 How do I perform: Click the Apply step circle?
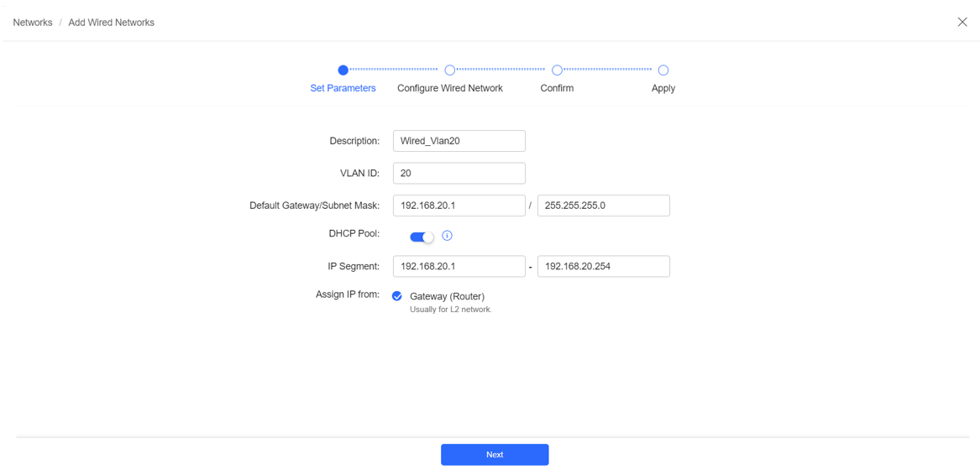(663, 70)
